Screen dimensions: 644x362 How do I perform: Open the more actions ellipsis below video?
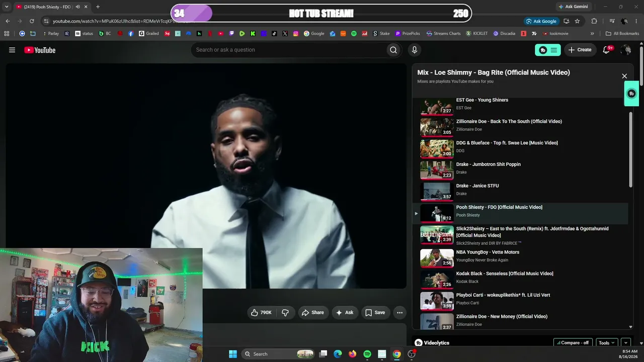tap(399, 312)
